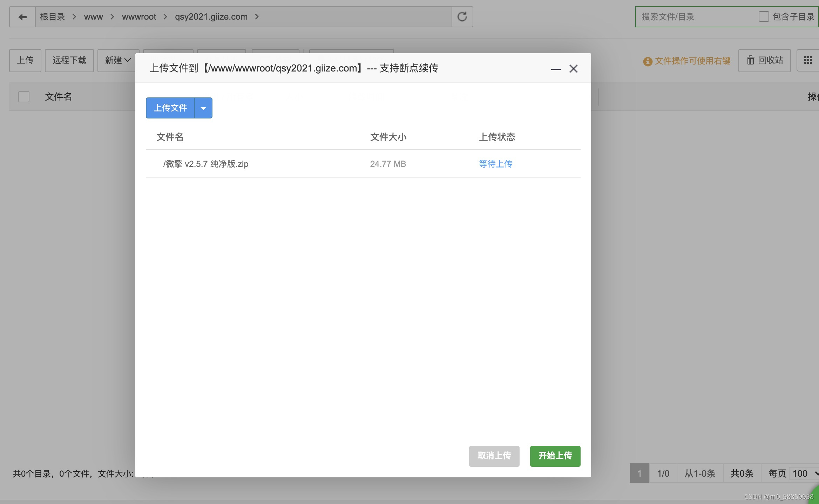Expand the 上传文件 dropdown arrow
This screenshot has height=504, width=819.
point(203,108)
